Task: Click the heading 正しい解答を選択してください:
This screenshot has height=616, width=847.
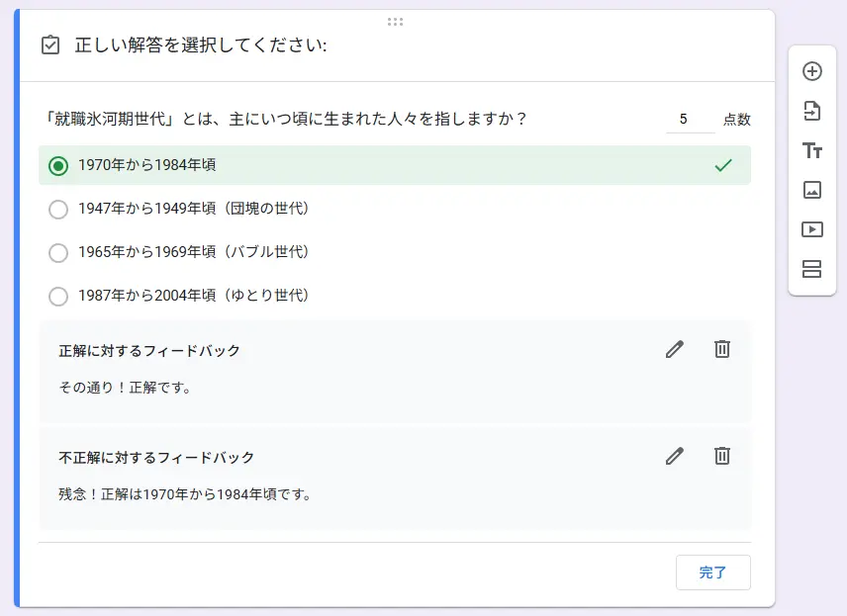Action: click(201, 44)
